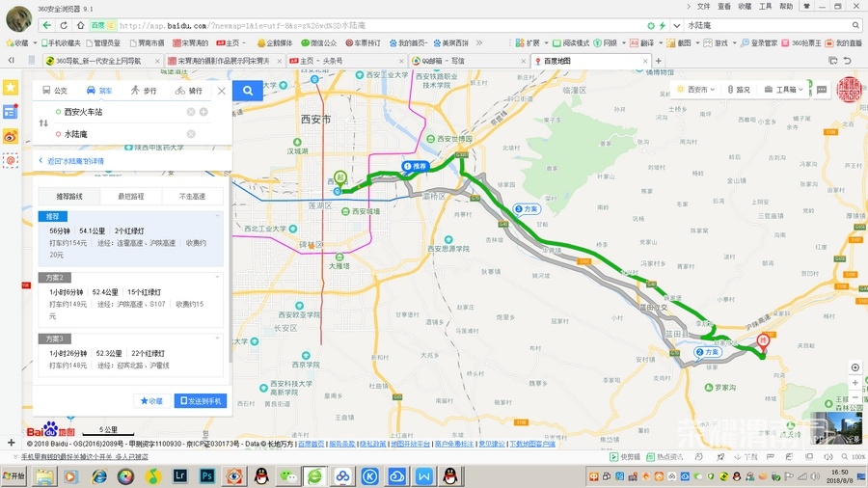Expand the 翻译 translate dropdown
The width and height of the screenshot is (868, 488).
(661, 42)
